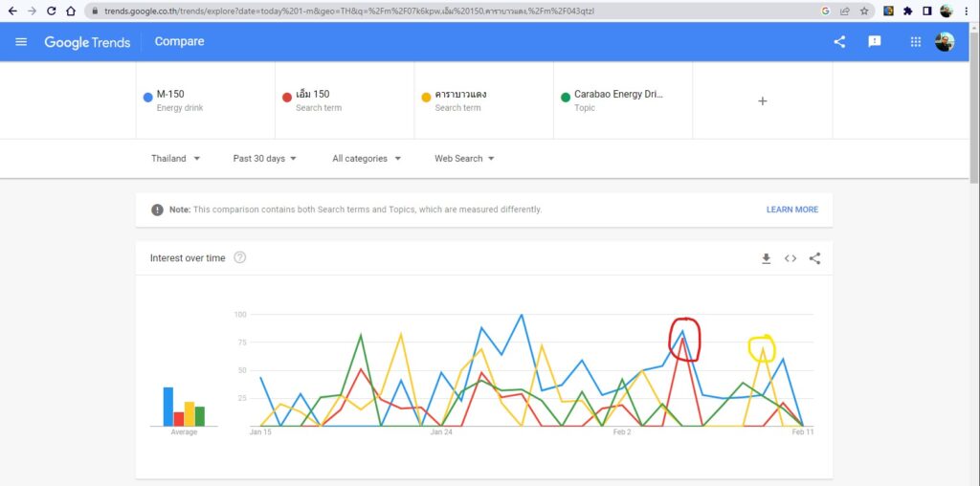Screen dimensions: 980x486
Task: Click the Interest over time heading
Action: 188,258
